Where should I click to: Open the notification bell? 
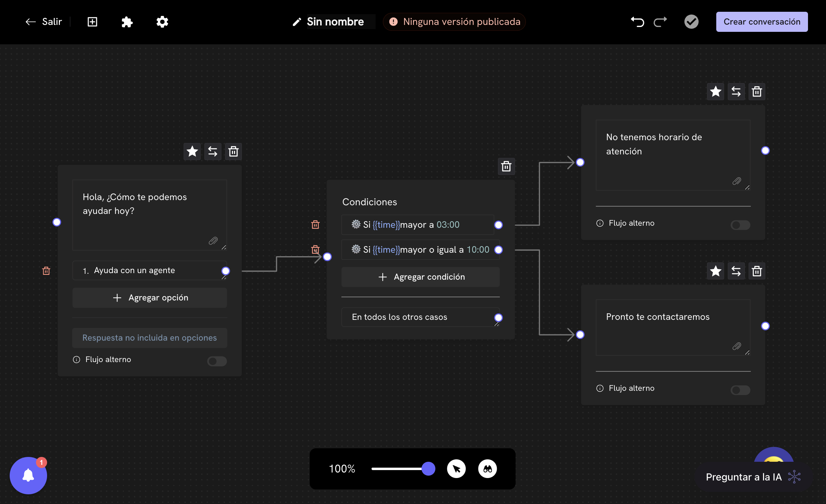click(28, 475)
